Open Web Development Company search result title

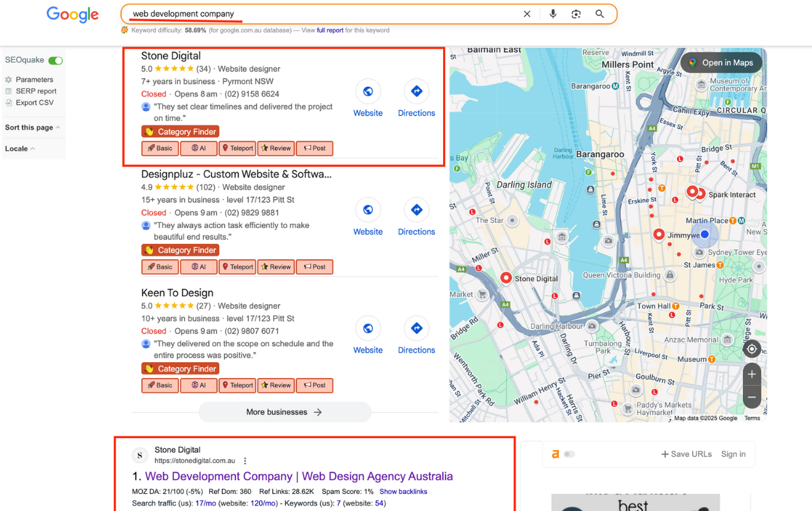coord(299,477)
